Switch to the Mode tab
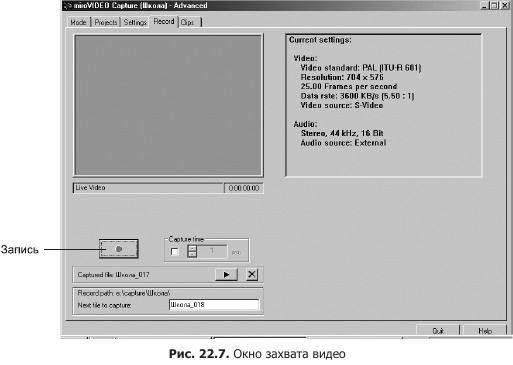513x365 pixels. 78,22
